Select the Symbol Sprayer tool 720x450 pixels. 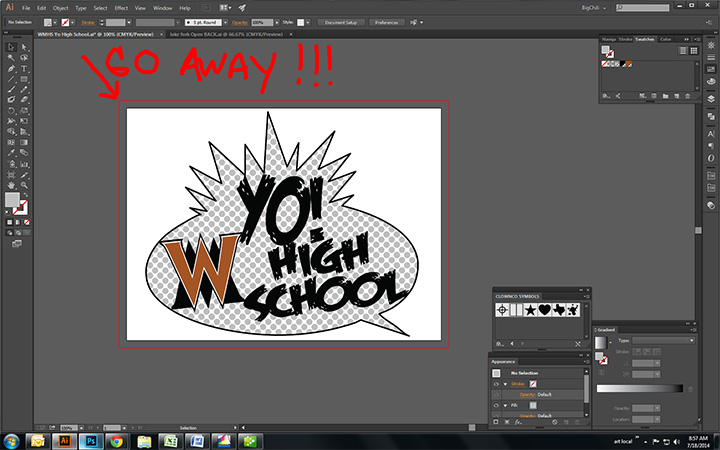[11, 164]
